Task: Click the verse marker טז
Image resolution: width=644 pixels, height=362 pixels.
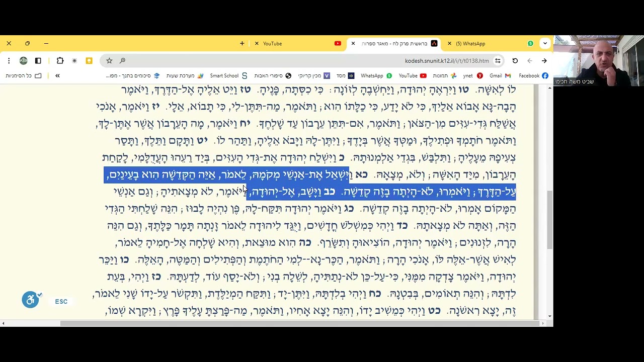Action: 245,90
